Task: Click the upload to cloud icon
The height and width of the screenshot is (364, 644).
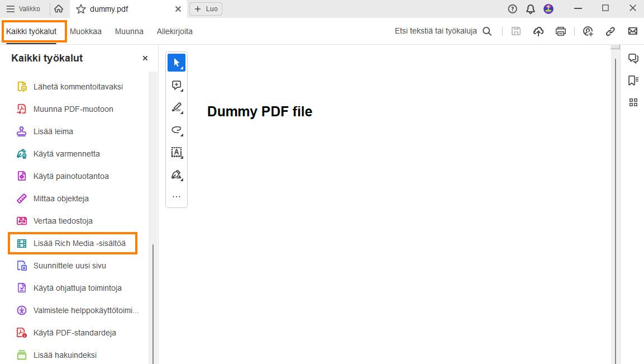Action: click(538, 31)
